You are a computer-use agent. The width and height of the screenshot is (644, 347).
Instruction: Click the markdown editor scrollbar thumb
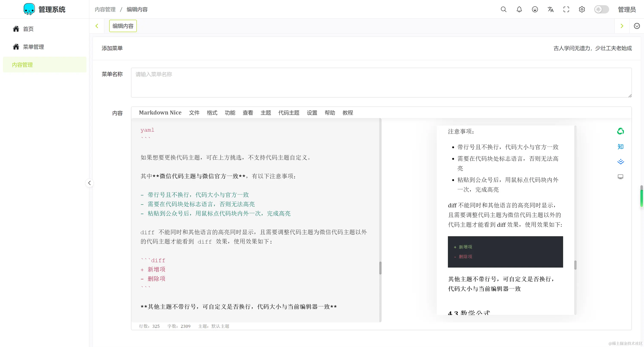[x=380, y=268]
